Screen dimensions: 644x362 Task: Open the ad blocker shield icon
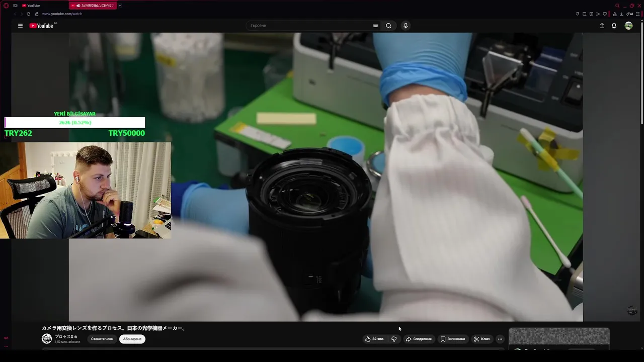[x=591, y=14]
